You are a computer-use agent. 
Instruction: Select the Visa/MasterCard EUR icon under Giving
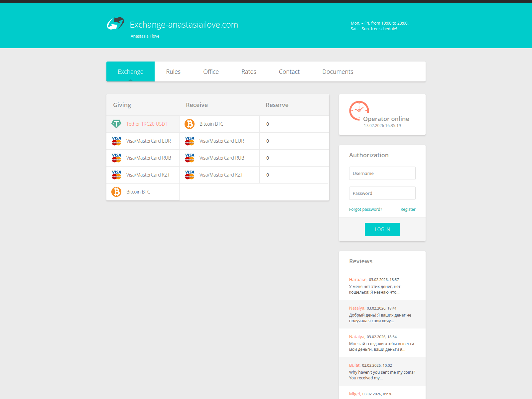click(x=116, y=141)
